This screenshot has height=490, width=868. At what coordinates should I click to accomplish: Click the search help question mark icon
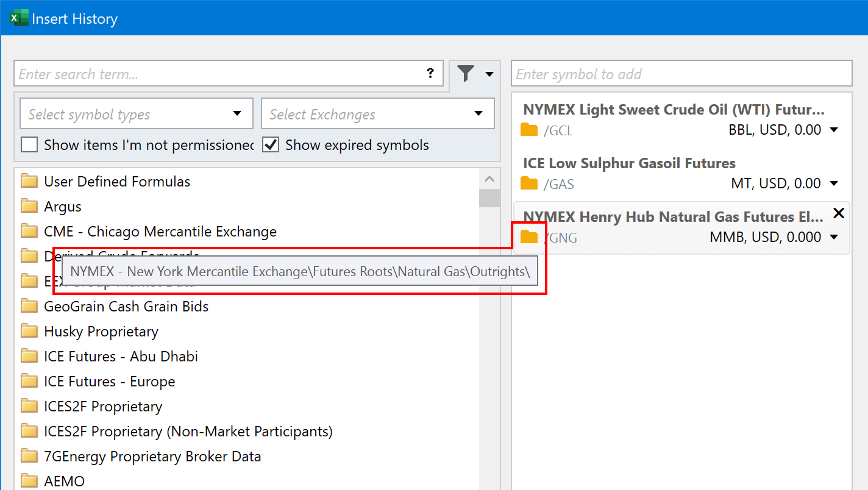(430, 74)
